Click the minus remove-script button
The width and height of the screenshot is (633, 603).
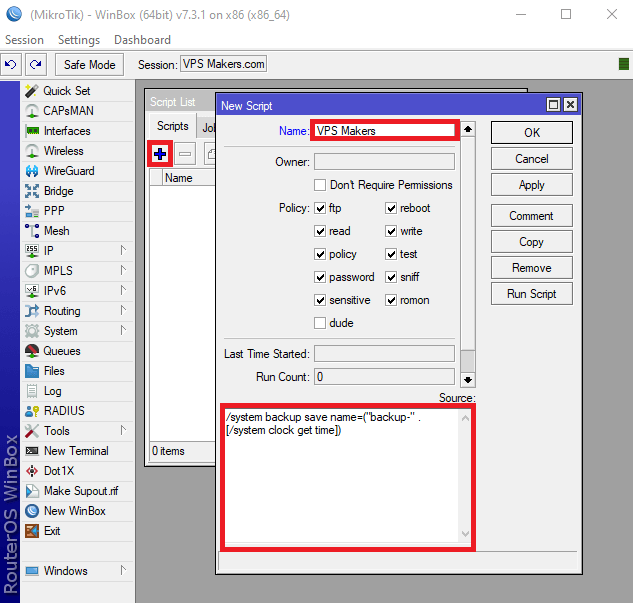click(x=185, y=154)
